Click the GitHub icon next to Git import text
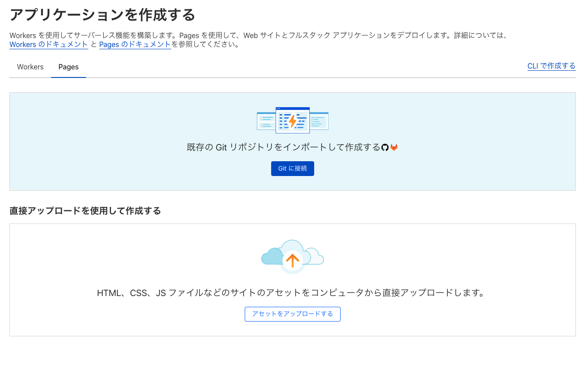 pos(385,147)
